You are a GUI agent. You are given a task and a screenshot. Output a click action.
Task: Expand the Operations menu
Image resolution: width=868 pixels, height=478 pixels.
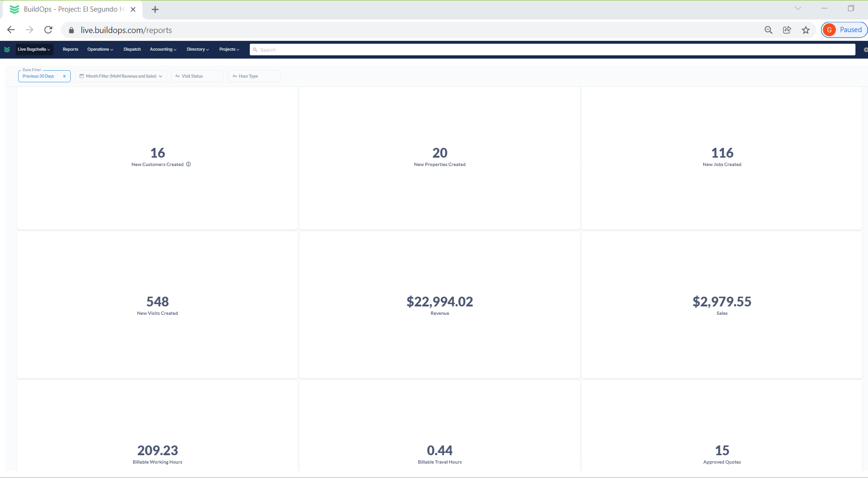tap(100, 49)
